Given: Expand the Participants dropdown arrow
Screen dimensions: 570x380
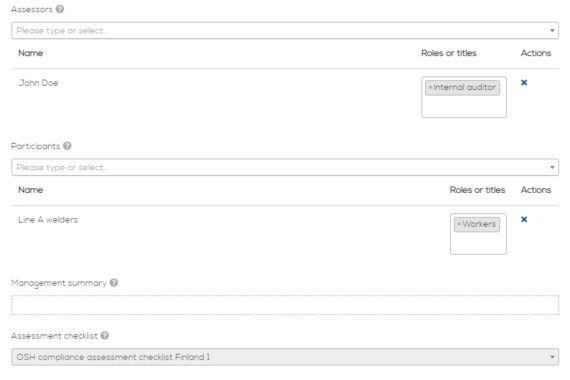Looking at the screenshot, I should 552,167.
